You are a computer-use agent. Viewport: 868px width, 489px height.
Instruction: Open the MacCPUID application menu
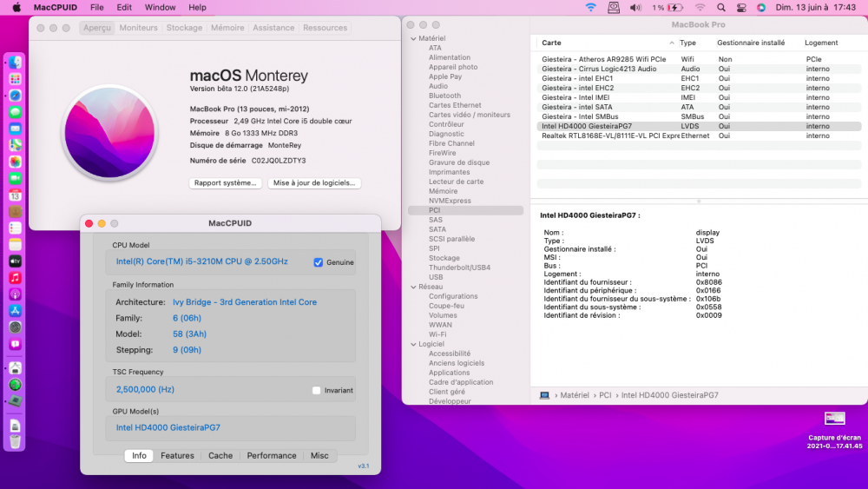[56, 7]
